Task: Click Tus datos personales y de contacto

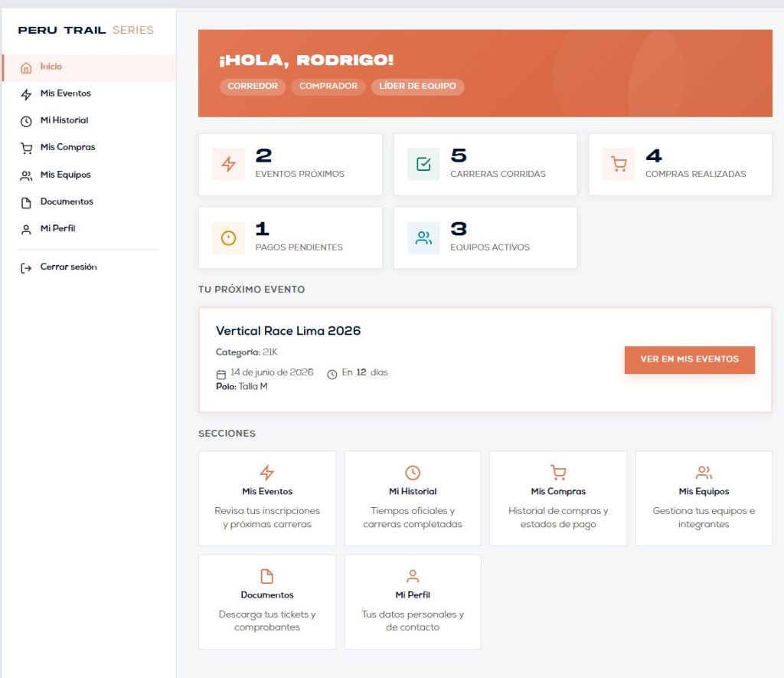Action: [x=413, y=621]
